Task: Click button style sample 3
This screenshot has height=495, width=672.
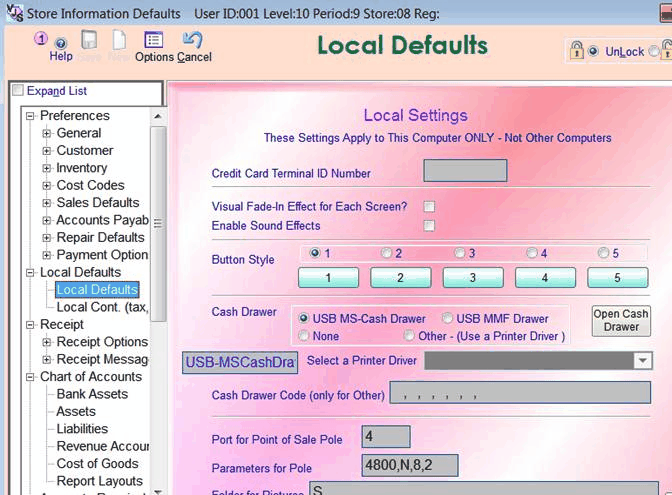Action: tap(473, 277)
